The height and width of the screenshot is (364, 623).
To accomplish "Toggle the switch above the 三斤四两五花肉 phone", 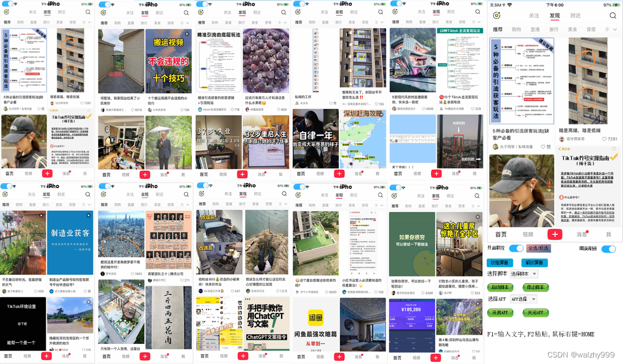I will [x=104, y=186].
